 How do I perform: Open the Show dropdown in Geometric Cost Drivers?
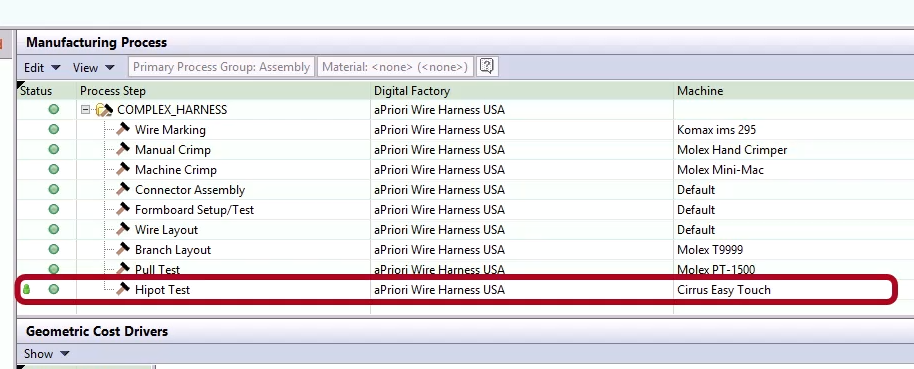(47, 354)
